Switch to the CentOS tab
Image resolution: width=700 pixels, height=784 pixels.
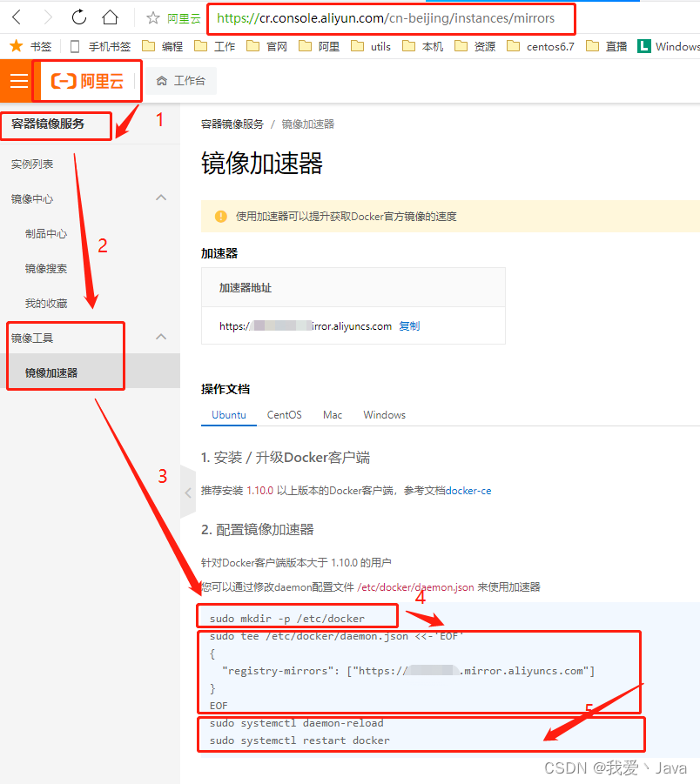[x=284, y=415]
